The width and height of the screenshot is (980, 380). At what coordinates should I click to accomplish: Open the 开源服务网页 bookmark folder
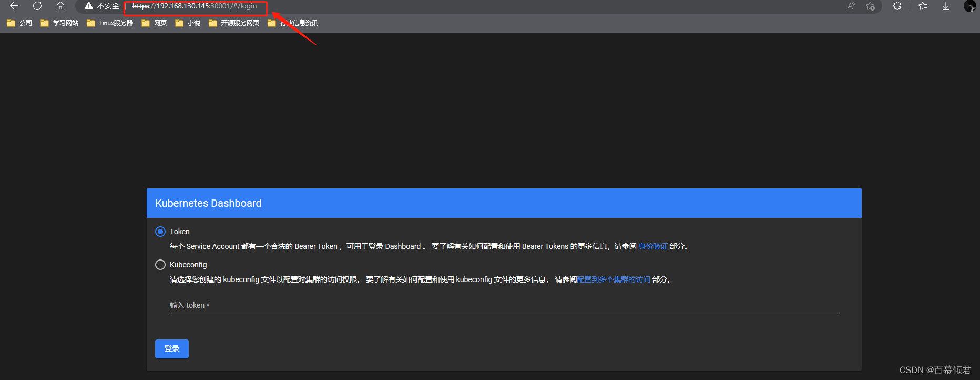234,23
